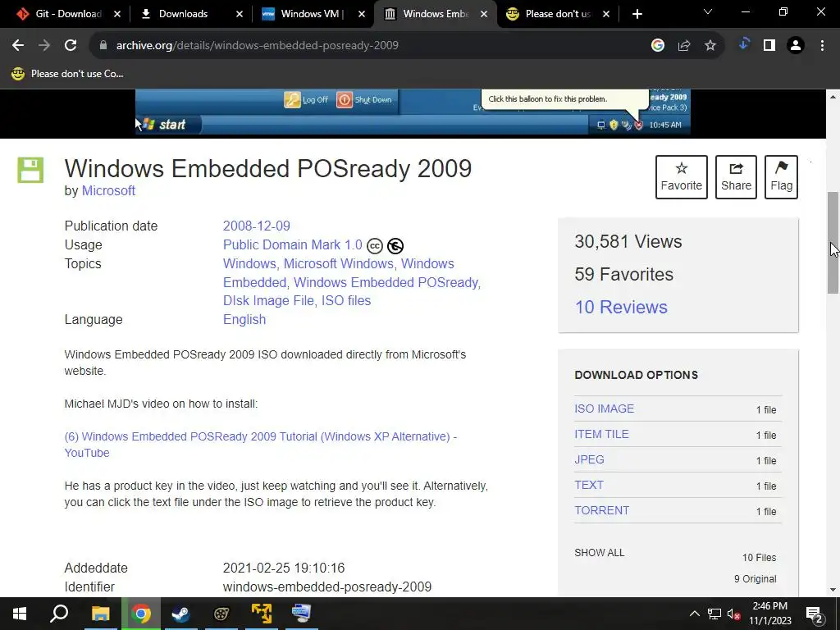This screenshot has width=840, height=630.
Task: Open a new browser tab
Action: 637,14
